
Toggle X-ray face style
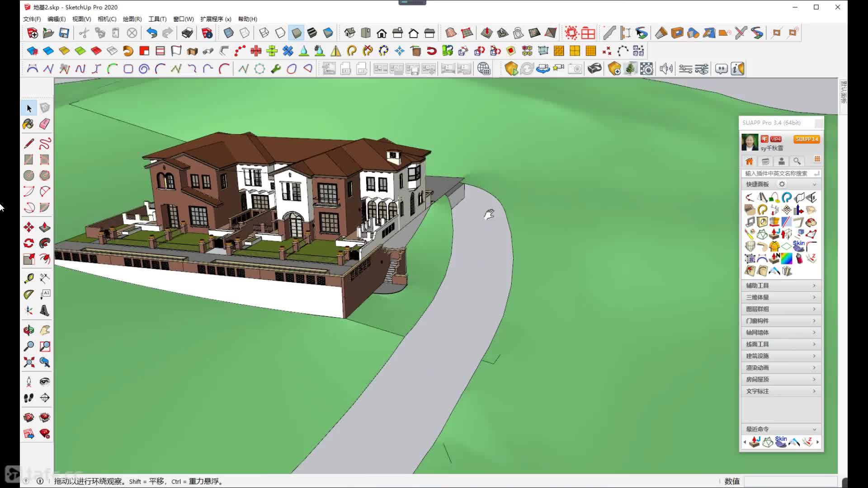pos(228,33)
